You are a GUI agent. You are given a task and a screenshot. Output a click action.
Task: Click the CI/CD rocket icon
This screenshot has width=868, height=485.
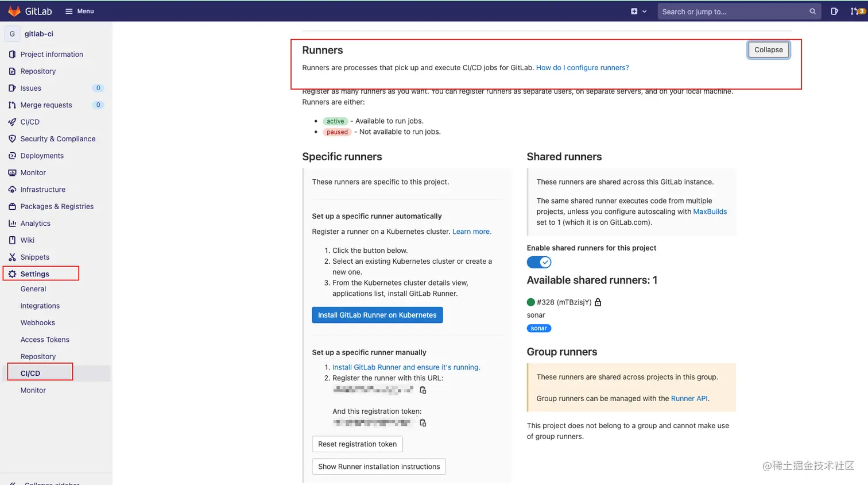[12, 122]
